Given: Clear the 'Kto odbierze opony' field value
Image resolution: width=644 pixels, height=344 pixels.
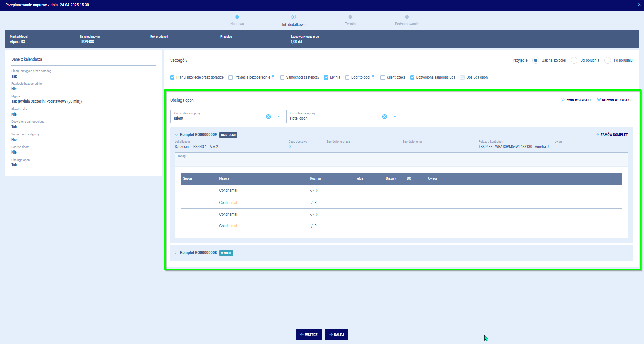Looking at the screenshot, I should (384, 117).
